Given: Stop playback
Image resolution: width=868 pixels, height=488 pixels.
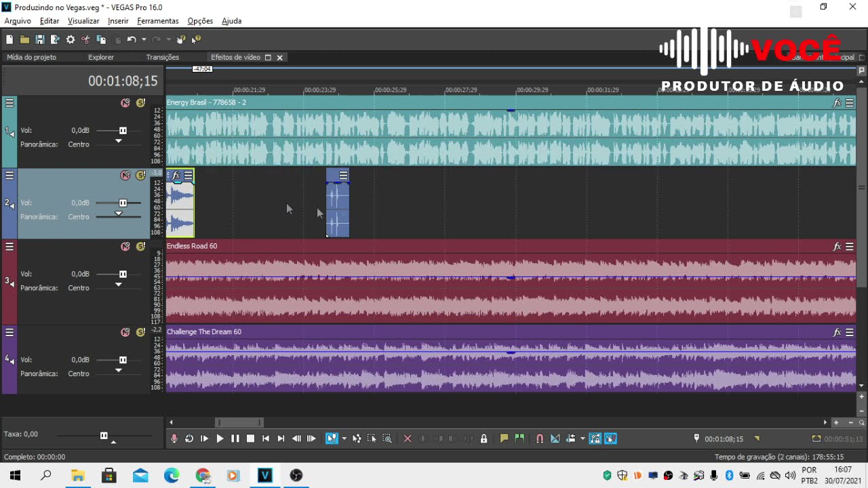Looking at the screenshot, I should pos(250,439).
